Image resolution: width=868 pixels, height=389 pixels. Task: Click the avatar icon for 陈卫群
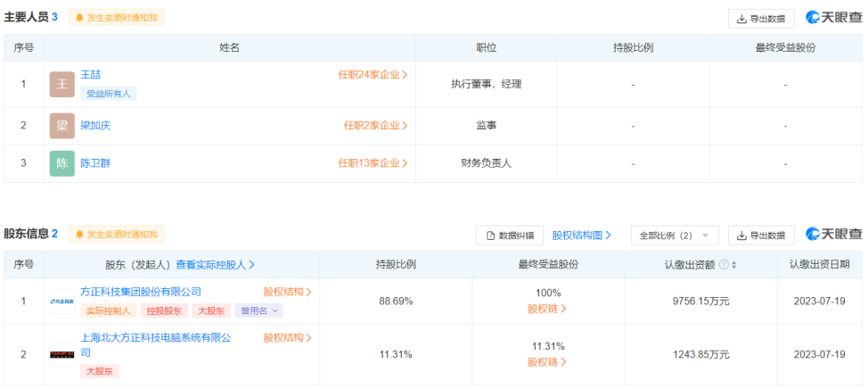click(62, 163)
